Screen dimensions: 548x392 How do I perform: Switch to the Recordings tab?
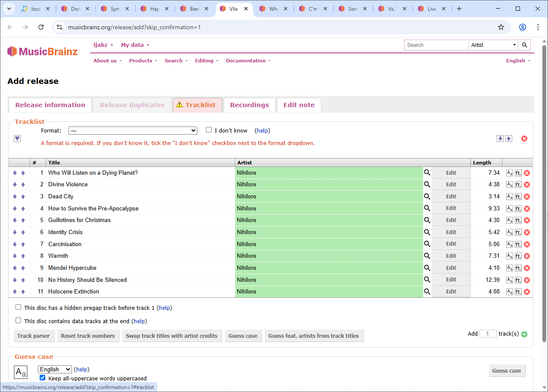click(x=249, y=105)
